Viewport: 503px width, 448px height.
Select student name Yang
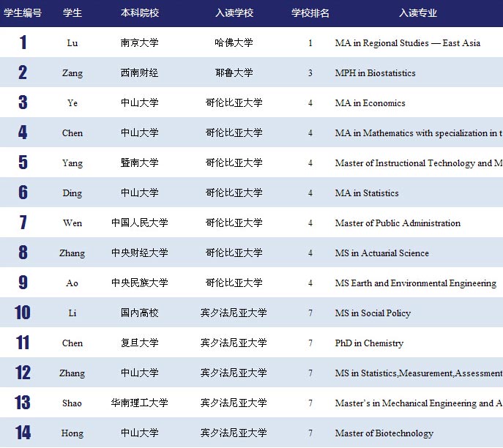[72, 163]
